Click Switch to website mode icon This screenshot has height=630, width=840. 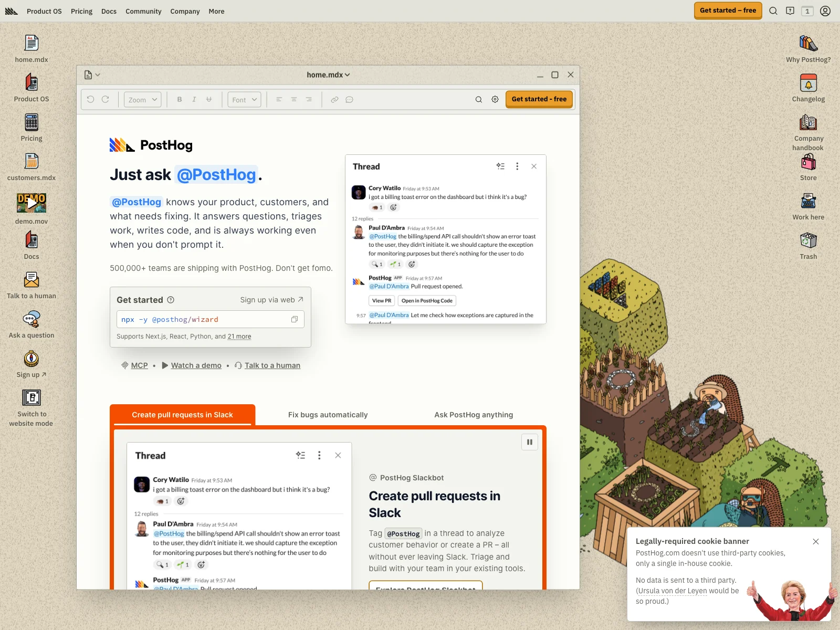pyautogui.click(x=31, y=407)
